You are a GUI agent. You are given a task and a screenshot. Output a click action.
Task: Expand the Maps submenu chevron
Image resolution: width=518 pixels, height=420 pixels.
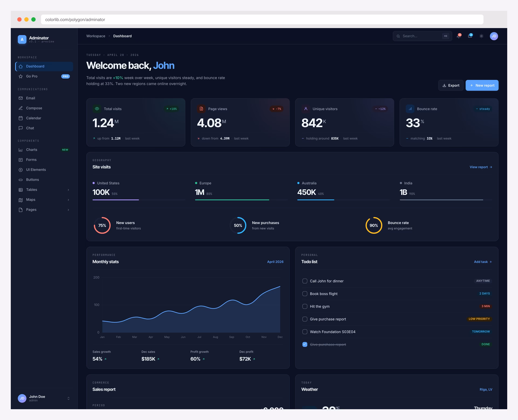point(68,200)
